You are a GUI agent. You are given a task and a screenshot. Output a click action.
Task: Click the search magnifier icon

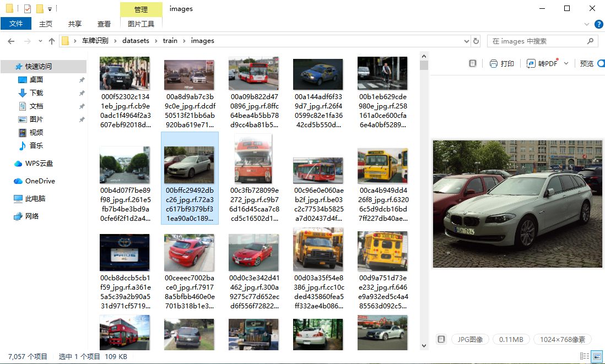tap(590, 41)
